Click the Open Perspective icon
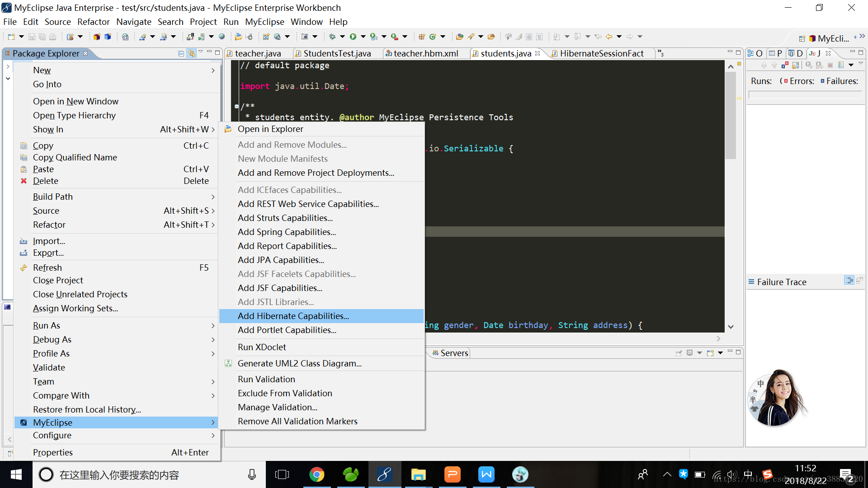868x488 pixels. tap(802, 38)
